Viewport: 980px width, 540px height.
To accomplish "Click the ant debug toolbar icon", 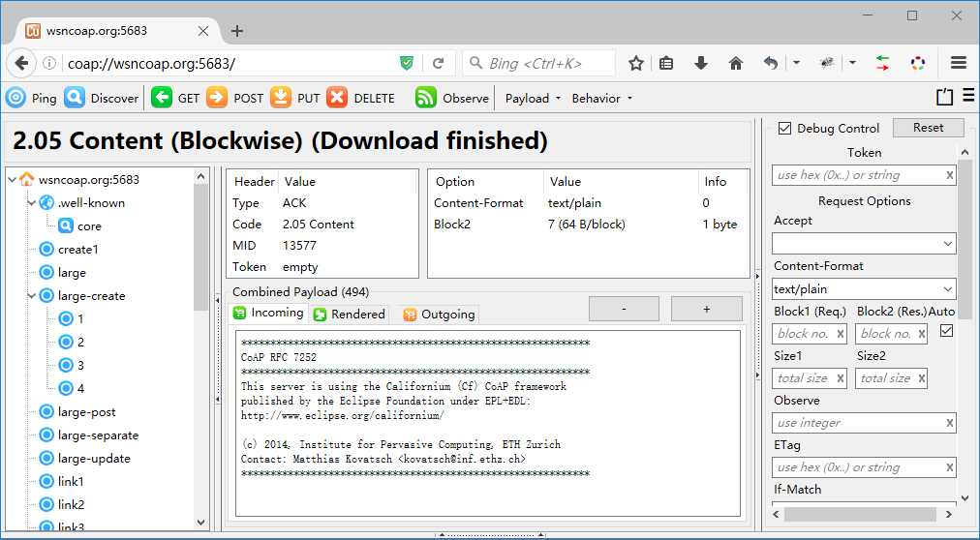I will 828,63.
